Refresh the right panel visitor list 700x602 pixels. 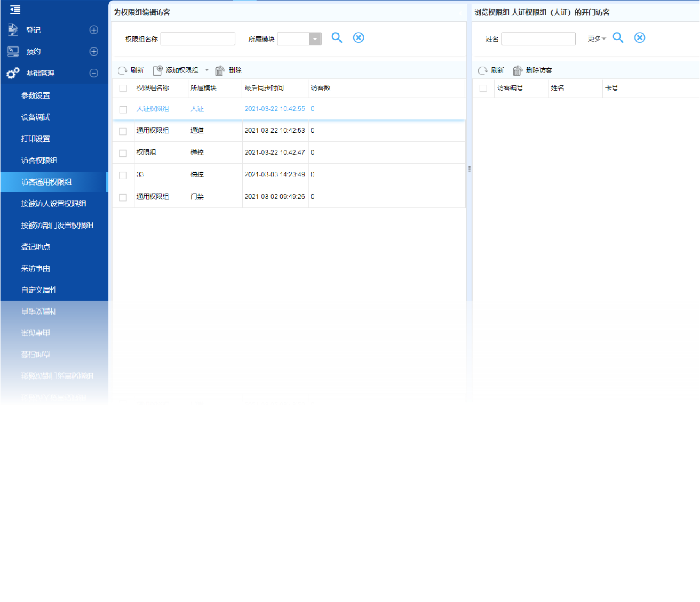(483, 70)
